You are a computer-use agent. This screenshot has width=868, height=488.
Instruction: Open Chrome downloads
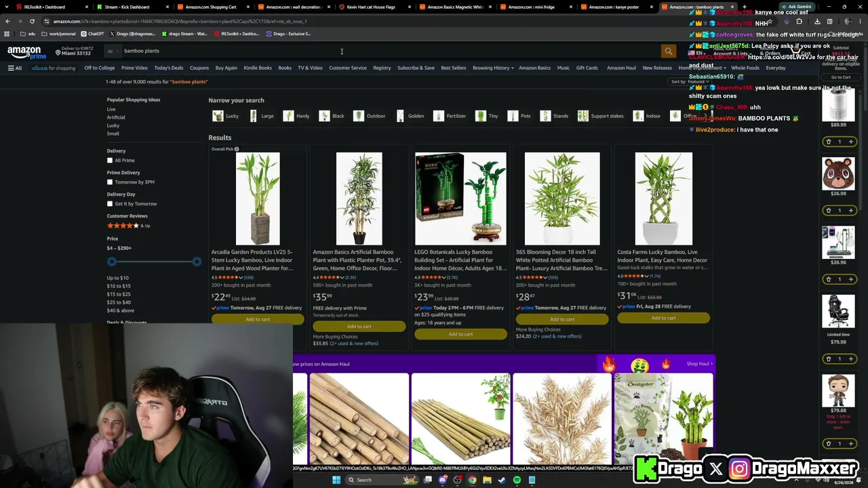[x=817, y=21]
